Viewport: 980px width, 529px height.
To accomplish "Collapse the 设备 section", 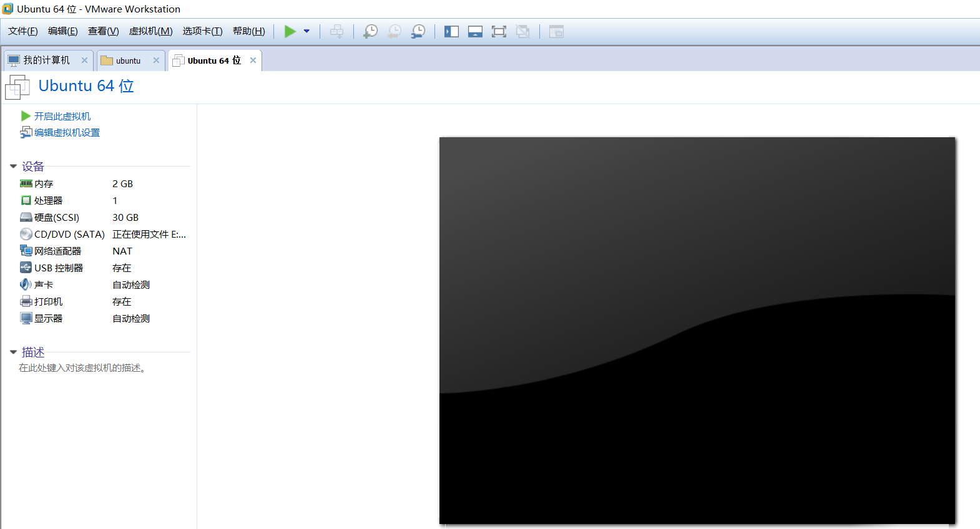I will click(13, 167).
